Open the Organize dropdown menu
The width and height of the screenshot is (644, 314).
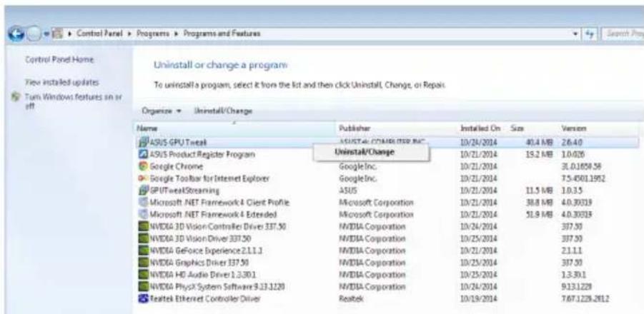[162, 111]
